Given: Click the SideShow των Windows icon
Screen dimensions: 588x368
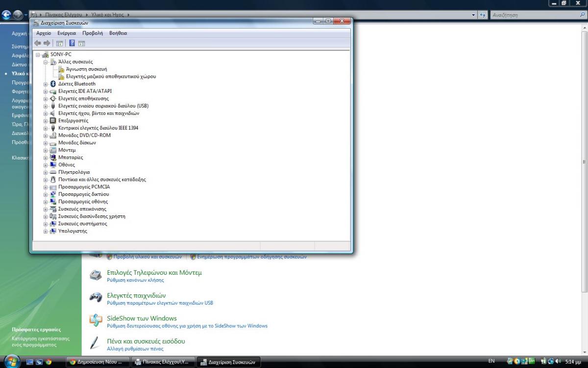Looking at the screenshot, I should (x=96, y=320).
